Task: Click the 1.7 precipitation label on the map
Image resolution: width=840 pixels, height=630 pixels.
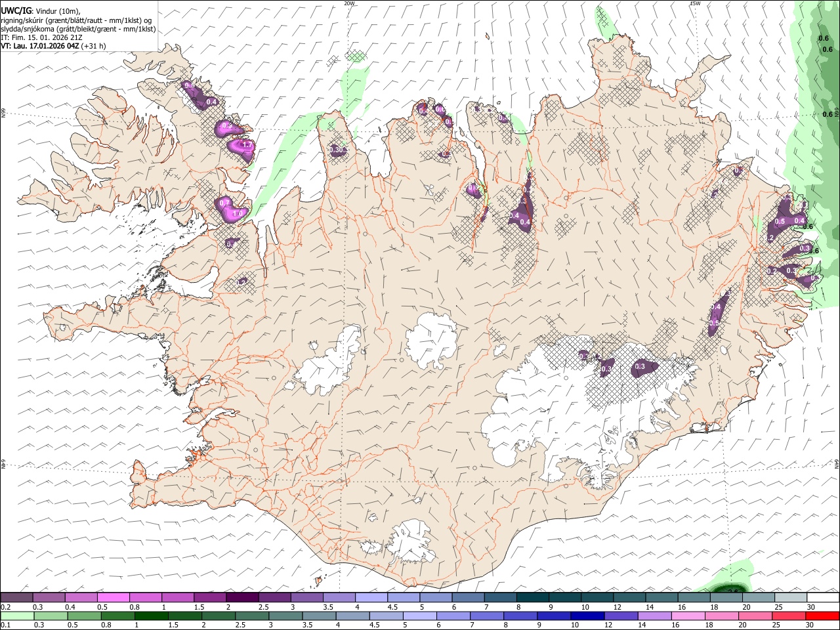Action: [x=247, y=145]
